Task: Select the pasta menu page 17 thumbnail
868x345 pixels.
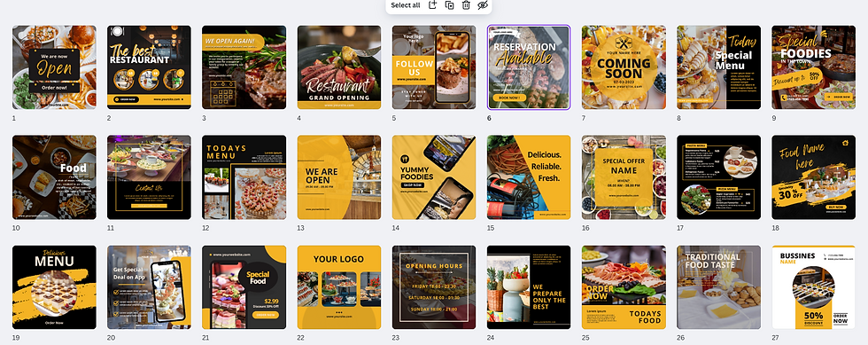Action: 718,177
